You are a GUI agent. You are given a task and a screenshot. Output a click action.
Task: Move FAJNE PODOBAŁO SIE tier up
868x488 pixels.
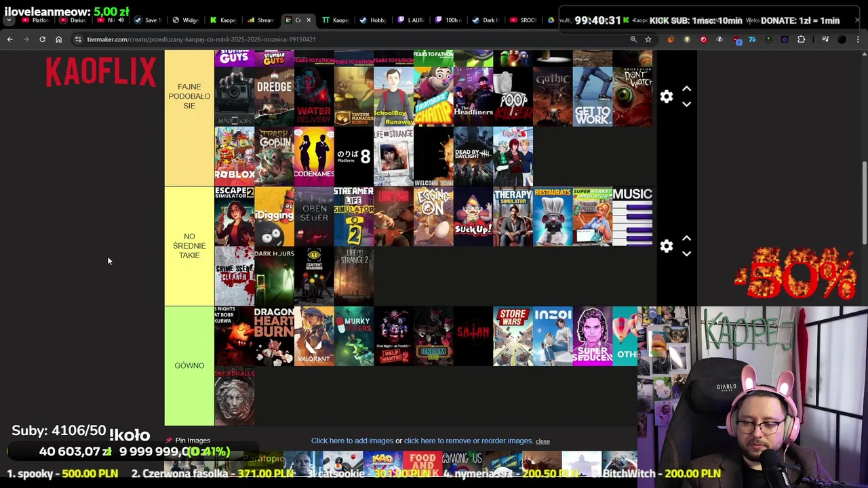686,89
